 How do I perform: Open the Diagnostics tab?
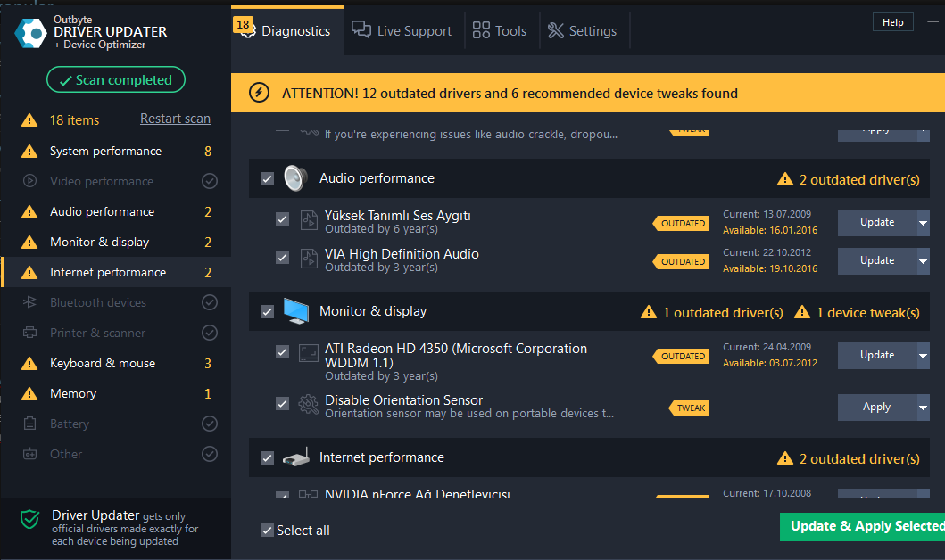(x=287, y=30)
